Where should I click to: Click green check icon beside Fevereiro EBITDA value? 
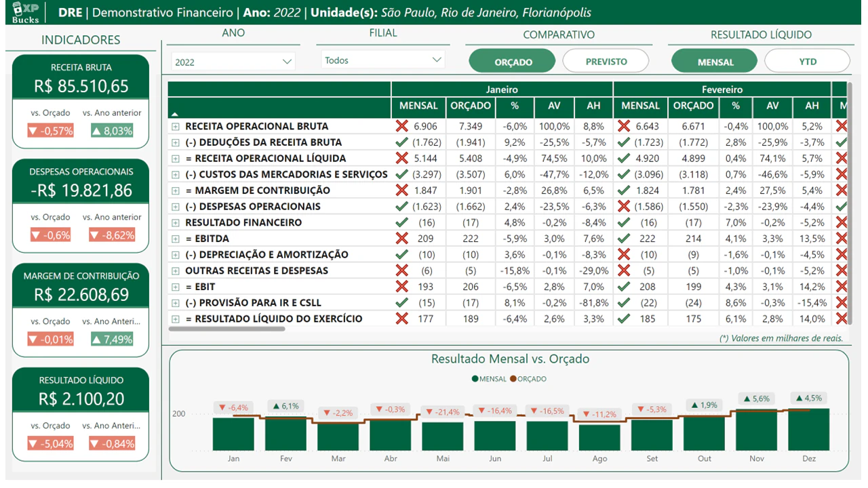click(624, 239)
